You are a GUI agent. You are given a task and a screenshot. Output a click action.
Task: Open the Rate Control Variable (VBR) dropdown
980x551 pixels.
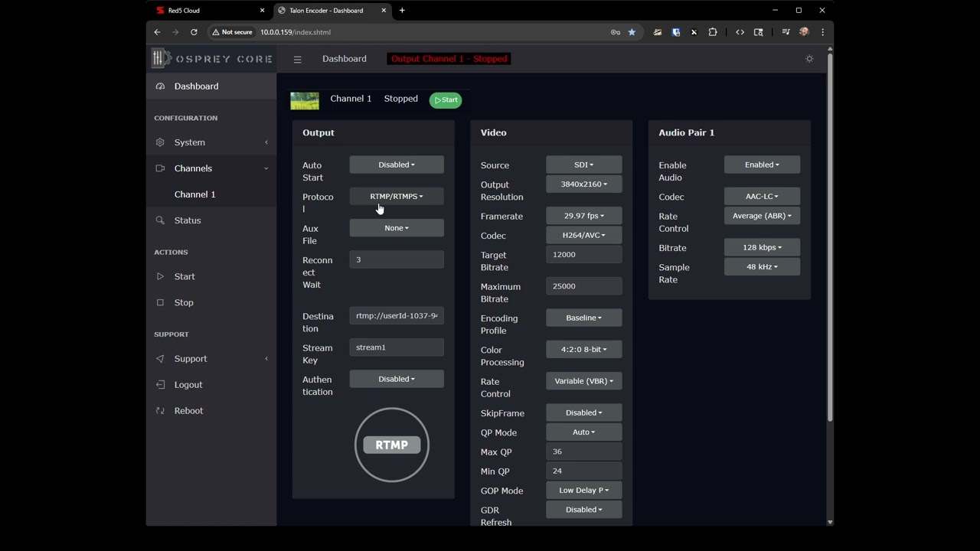[x=583, y=381]
